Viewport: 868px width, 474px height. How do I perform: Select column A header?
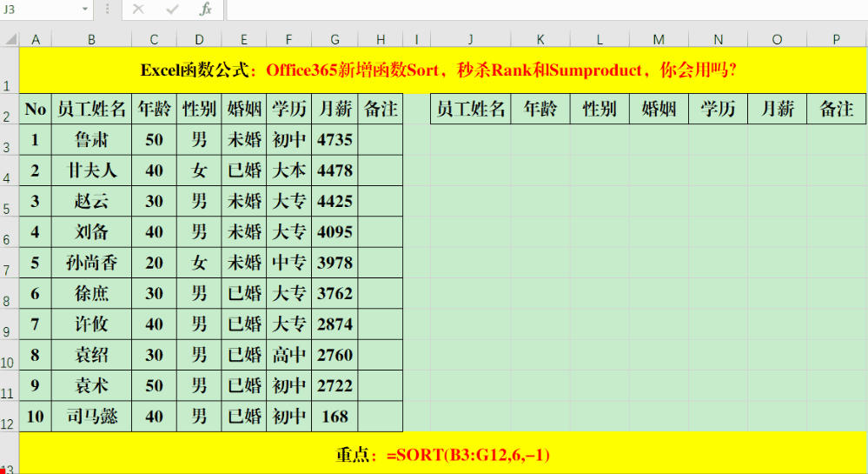click(x=36, y=39)
